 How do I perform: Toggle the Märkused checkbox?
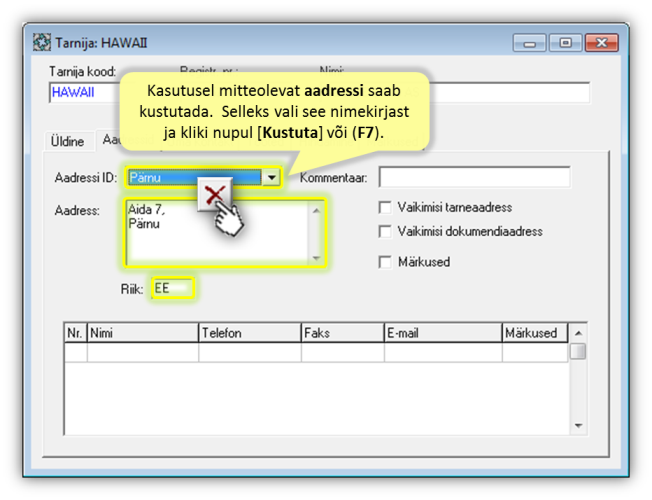tap(385, 262)
